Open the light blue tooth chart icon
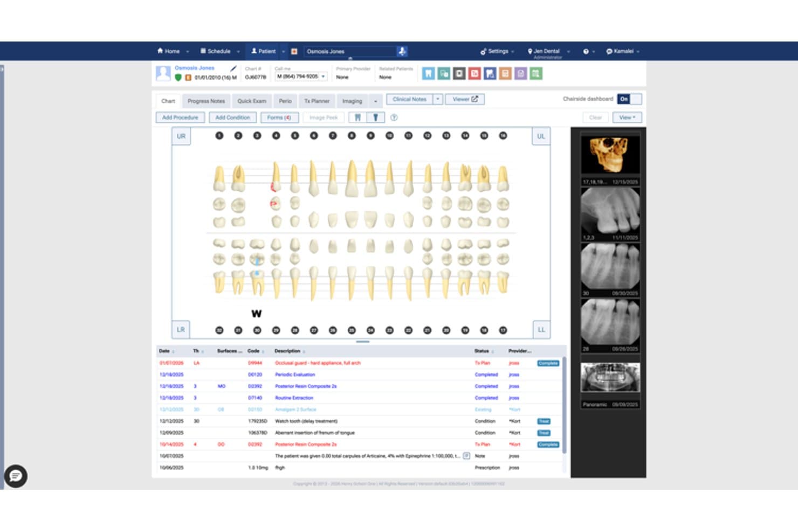 point(428,73)
